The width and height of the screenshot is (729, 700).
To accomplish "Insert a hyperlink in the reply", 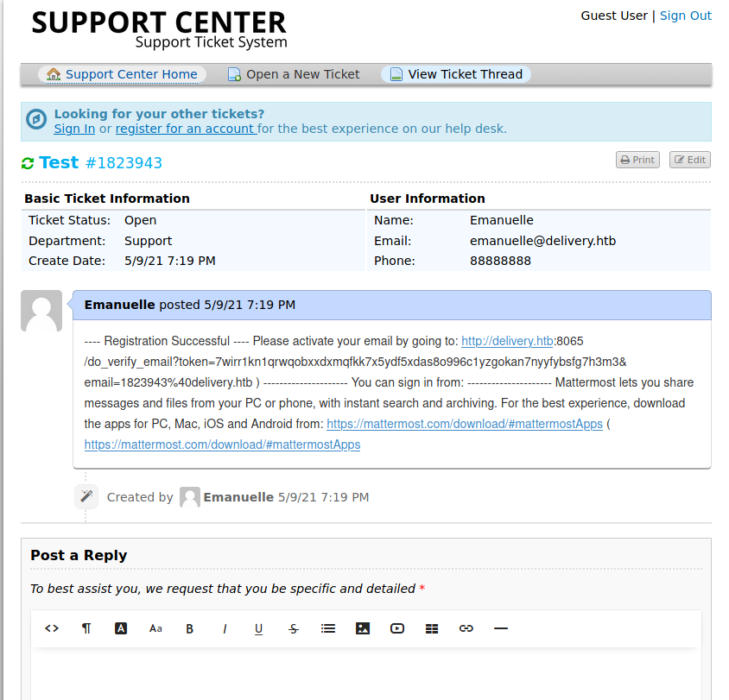I will [466, 628].
